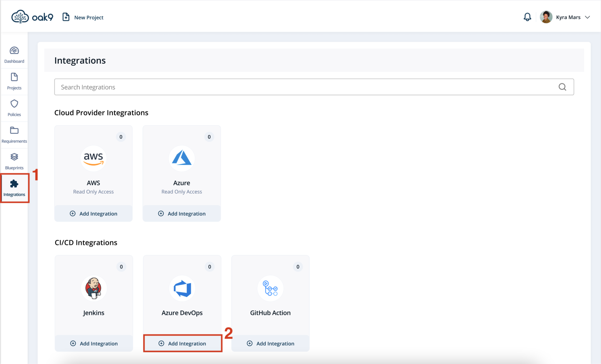601x364 pixels.
Task: Click the Projects document icon
Action: pos(14,77)
